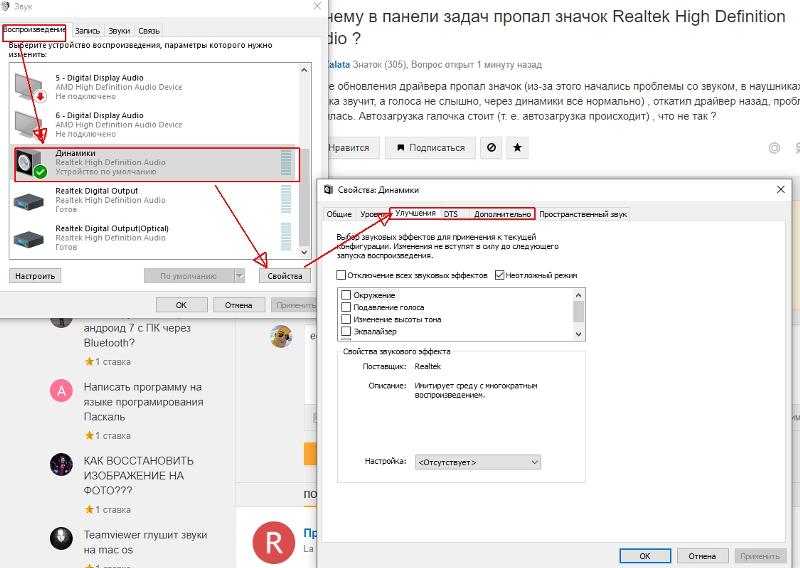The height and width of the screenshot is (568, 800).
Task: Check the Эквалайзер effect
Action: (x=346, y=331)
